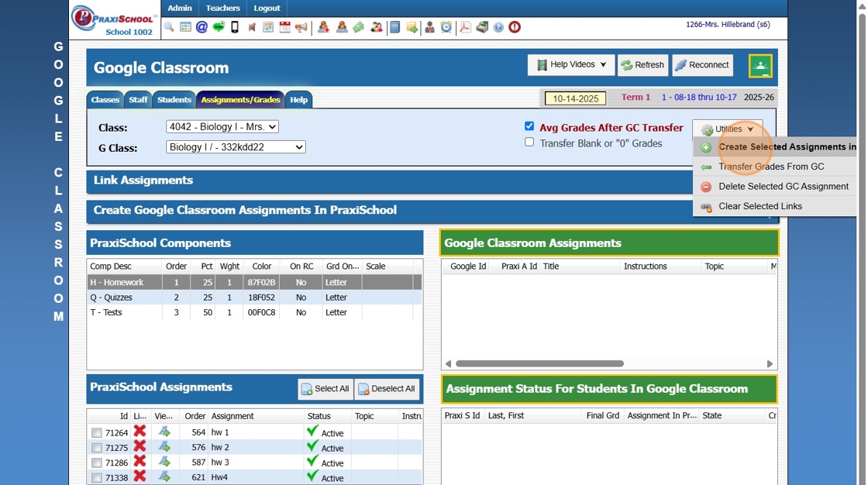Click the megaphone announcements icon

pyautogui.click(x=301, y=27)
